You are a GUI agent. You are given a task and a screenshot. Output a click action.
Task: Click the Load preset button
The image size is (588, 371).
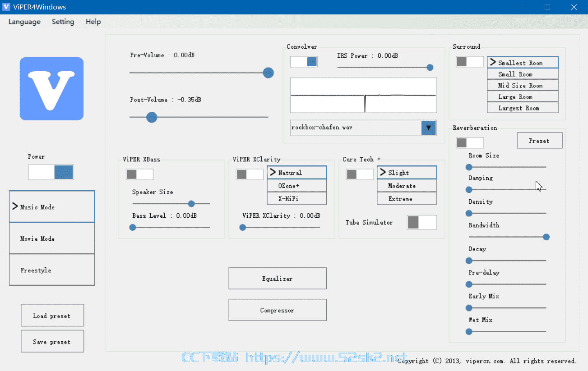52,316
